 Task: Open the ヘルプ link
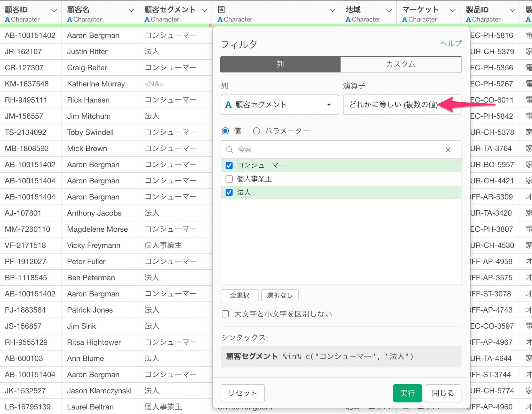click(x=451, y=44)
